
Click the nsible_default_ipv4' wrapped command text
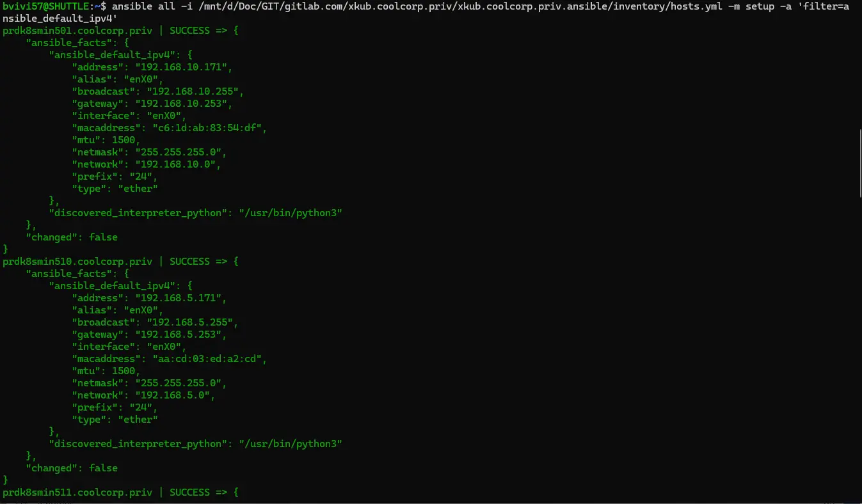pos(60,19)
